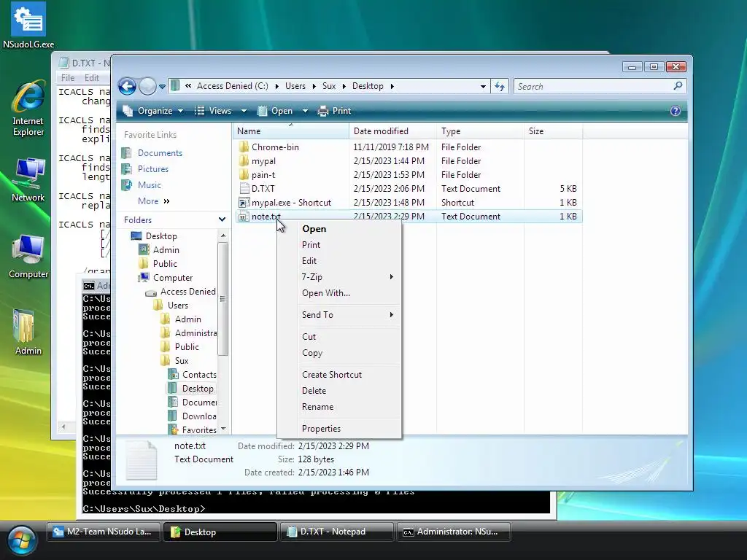
Task: Collapse the Folders pane chevron
Action: [222, 219]
